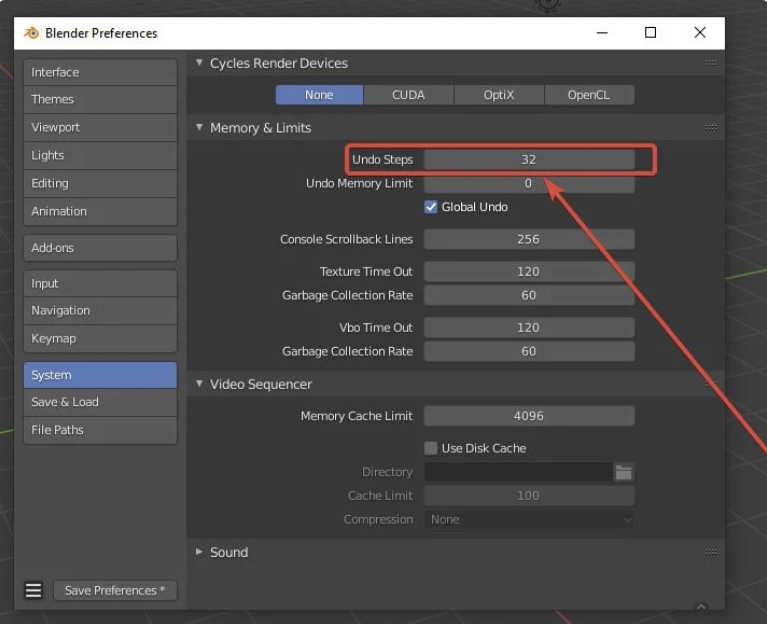Expand the Sound panel

tap(199, 552)
